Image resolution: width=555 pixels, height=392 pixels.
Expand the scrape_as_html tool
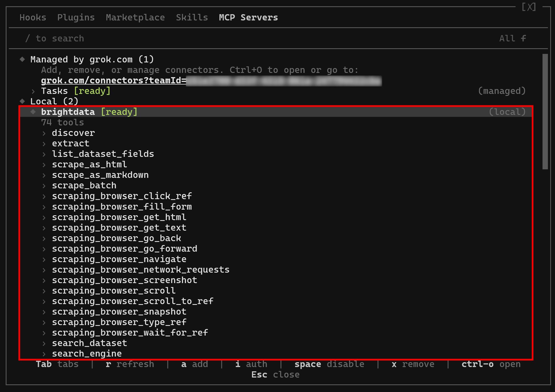44,165
